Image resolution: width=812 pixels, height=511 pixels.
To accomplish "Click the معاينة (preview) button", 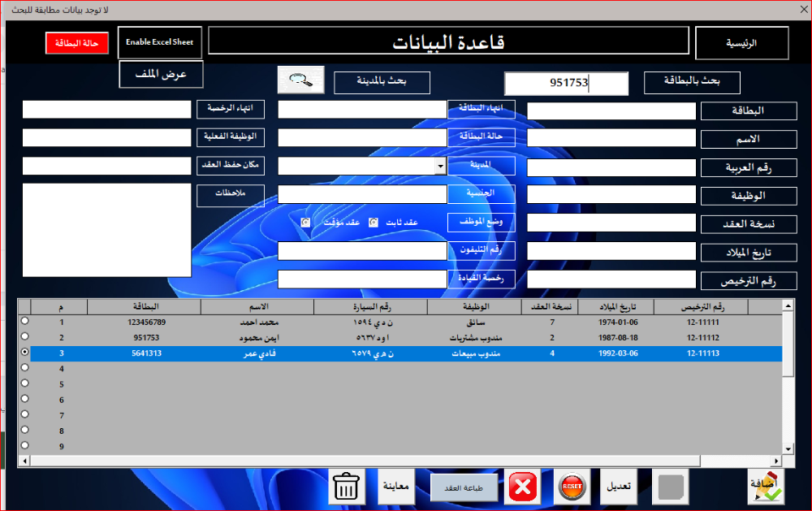I will 398,487.
